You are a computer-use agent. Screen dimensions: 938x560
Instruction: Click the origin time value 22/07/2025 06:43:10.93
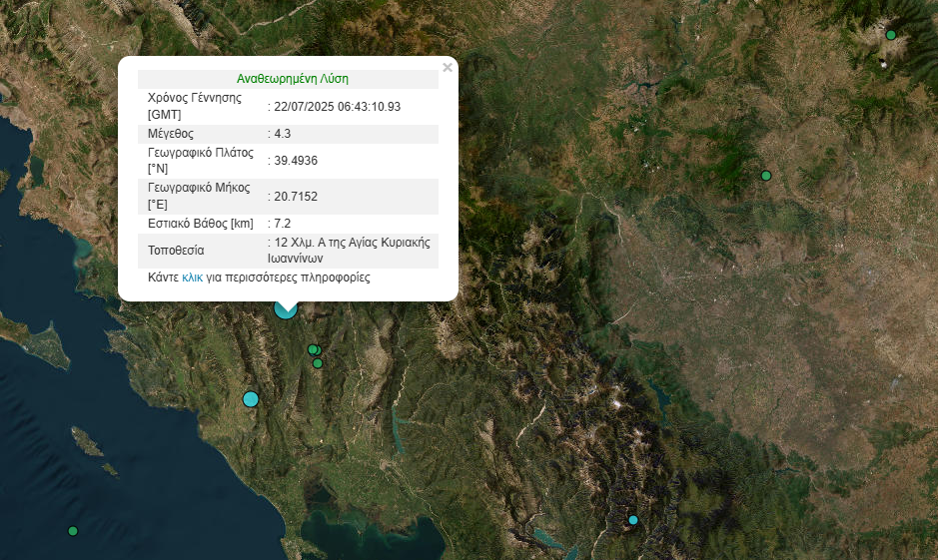338,106
